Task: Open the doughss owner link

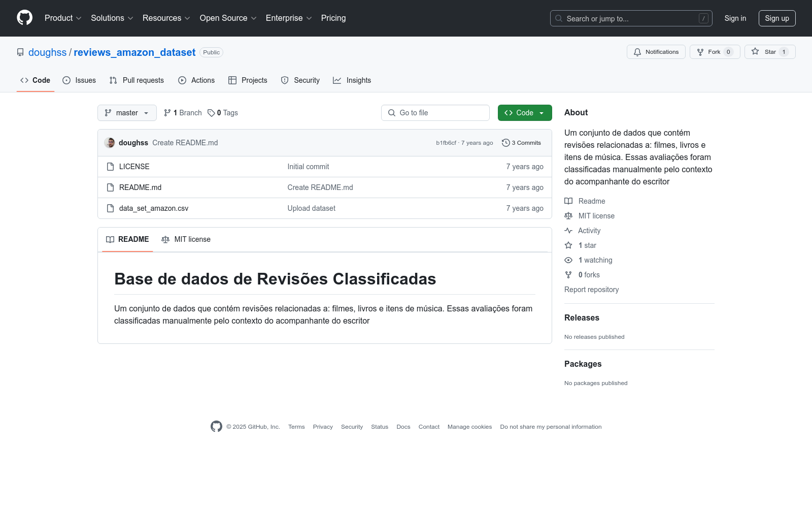Action: 47,52
